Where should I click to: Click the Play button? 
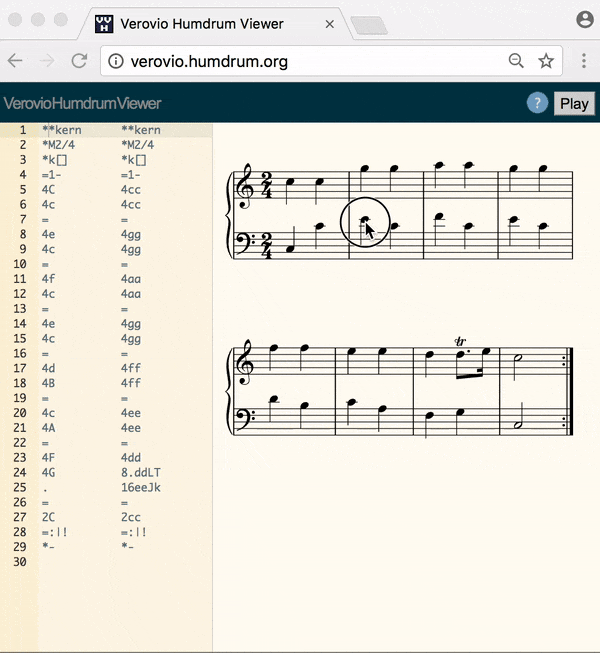(x=574, y=103)
